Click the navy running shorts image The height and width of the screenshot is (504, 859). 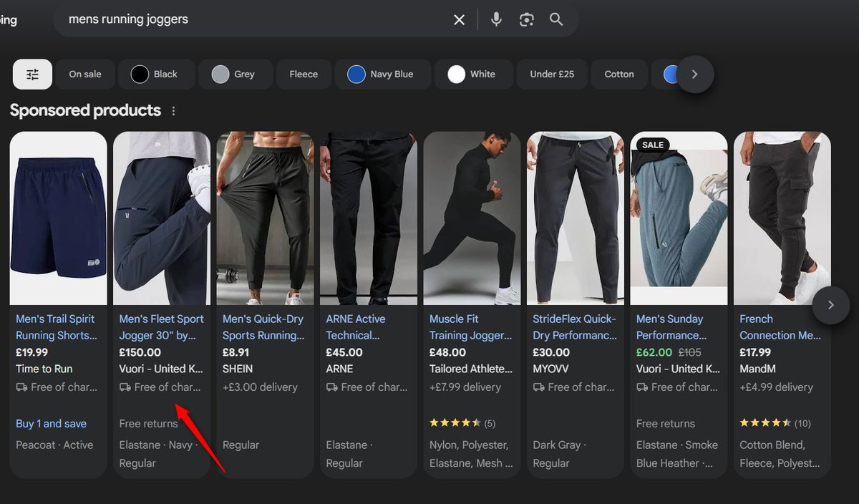point(58,218)
